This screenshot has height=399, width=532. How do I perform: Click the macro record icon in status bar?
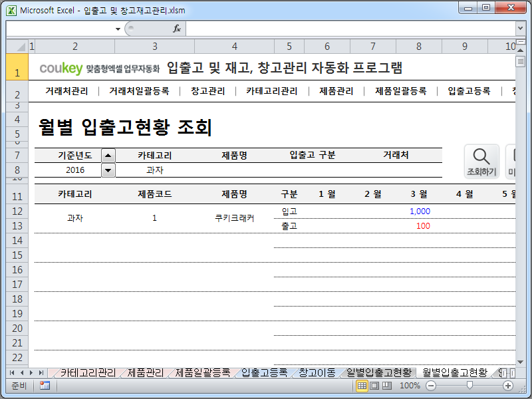pos(45,386)
